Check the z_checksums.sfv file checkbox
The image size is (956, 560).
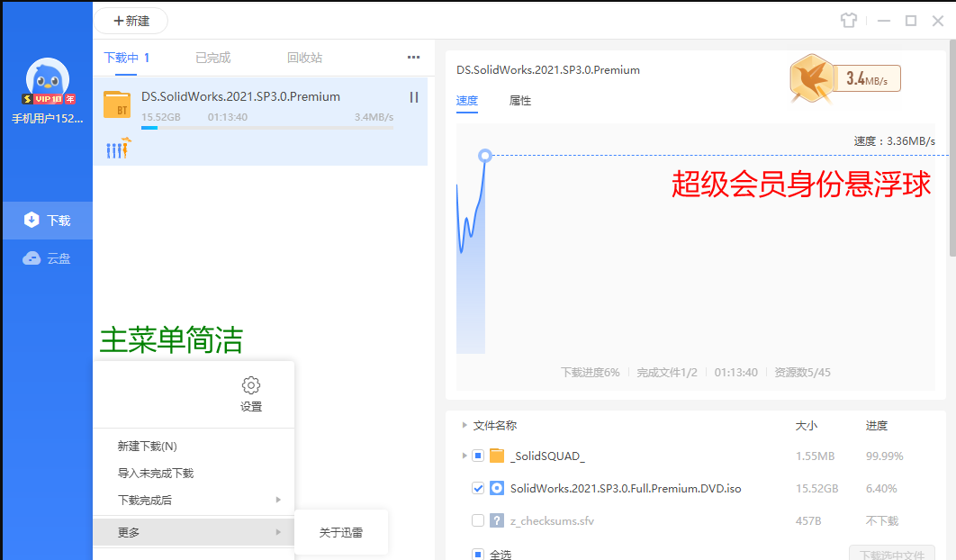[x=478, y=520]
